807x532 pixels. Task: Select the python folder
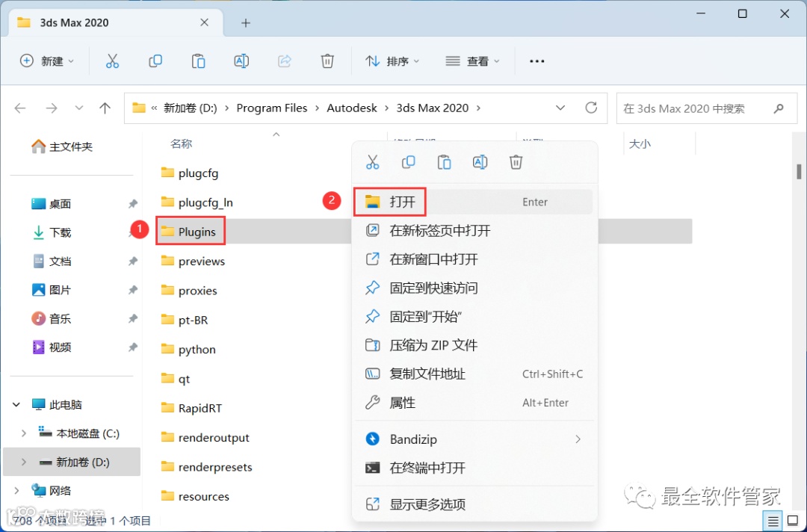click(x=188, y=350)
